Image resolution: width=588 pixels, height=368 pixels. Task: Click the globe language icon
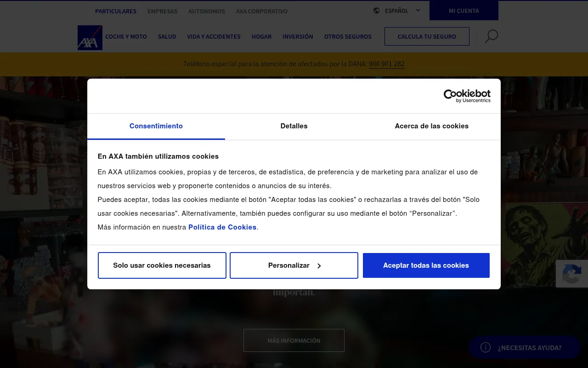(x=377, y=11)
